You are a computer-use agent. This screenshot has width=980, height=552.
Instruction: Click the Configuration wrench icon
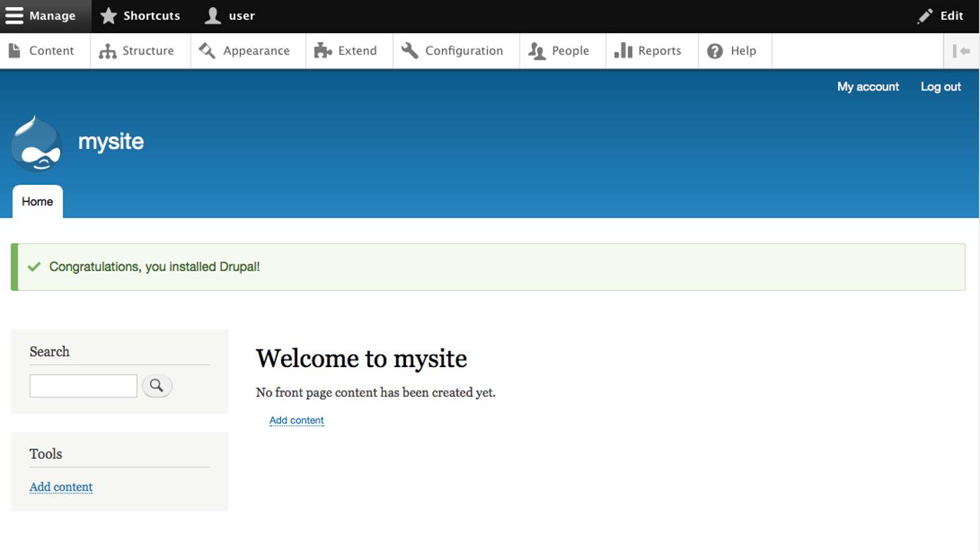(408, 50)
